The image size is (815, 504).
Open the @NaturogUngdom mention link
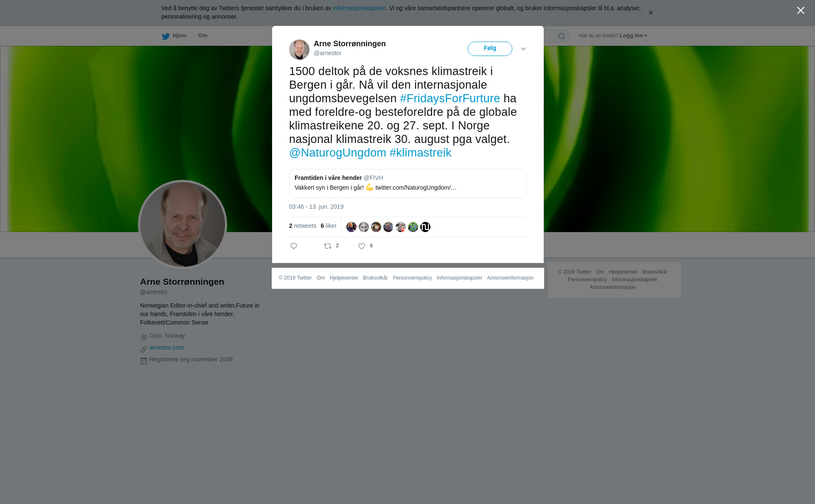pyautogui.click(x=337, y=153)
